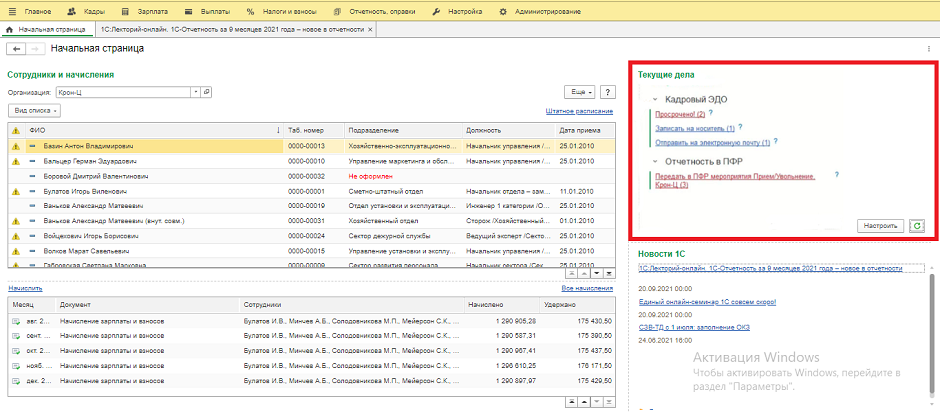Click the question mark help button

coord(607,92)
